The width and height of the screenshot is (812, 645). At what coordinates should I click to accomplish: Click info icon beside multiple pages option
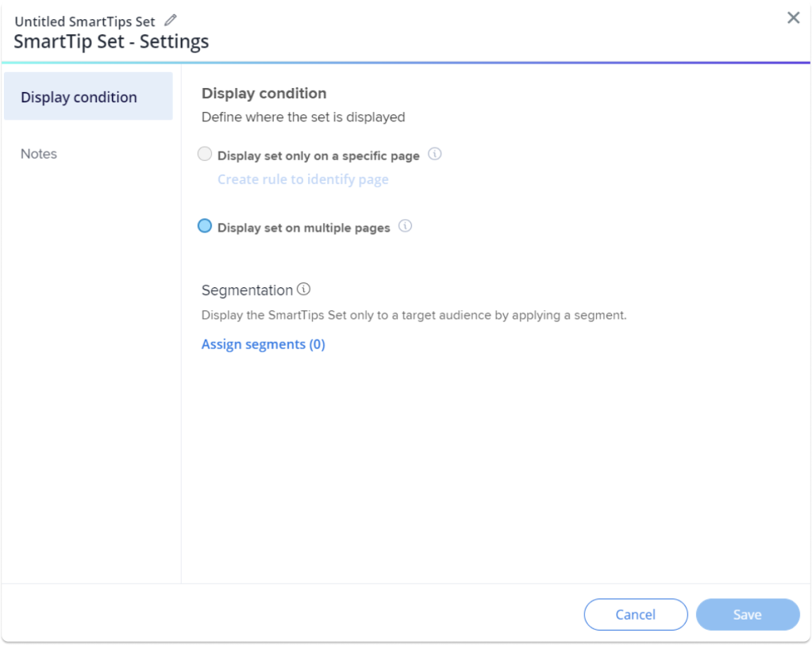[405, 227]
